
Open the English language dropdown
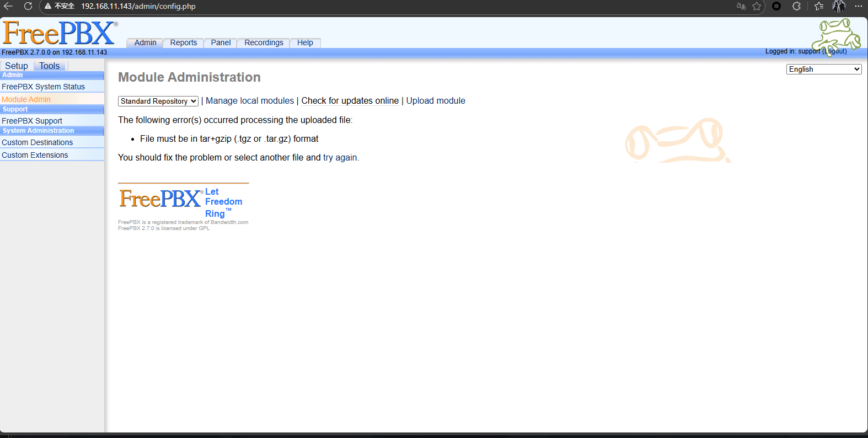coord(824,69)
